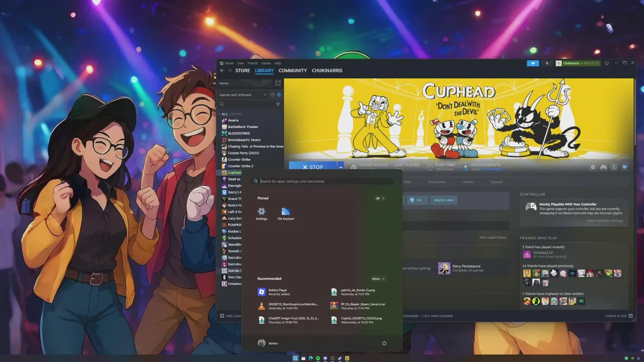
Task: Open Steam notifications bell
Action: tap(547, 63)
